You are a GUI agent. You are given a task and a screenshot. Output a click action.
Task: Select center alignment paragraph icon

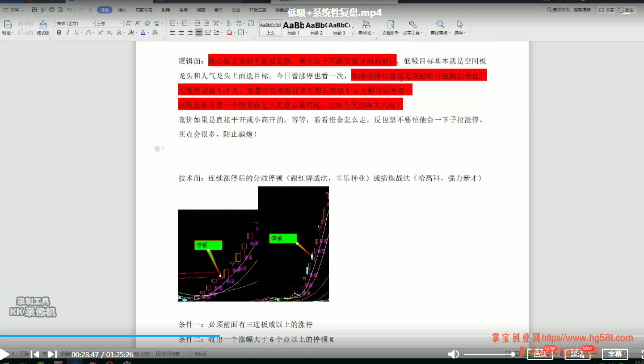tap(181, 32)
